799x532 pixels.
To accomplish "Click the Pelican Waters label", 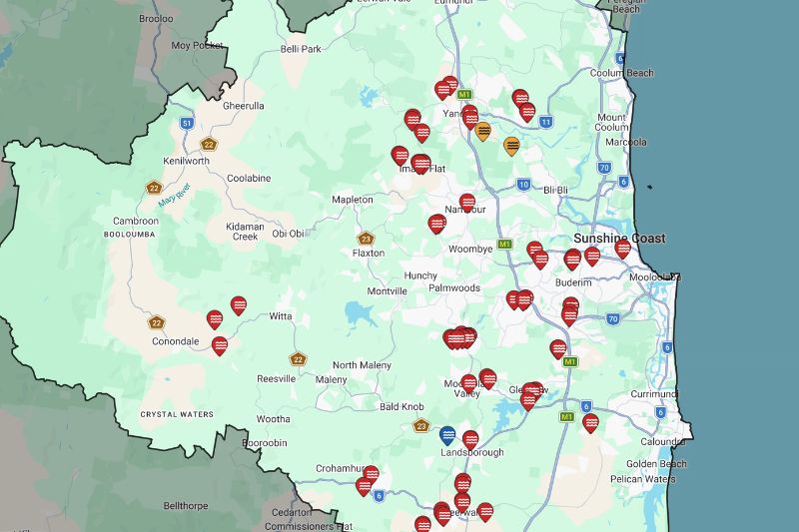I will point(642,479).
